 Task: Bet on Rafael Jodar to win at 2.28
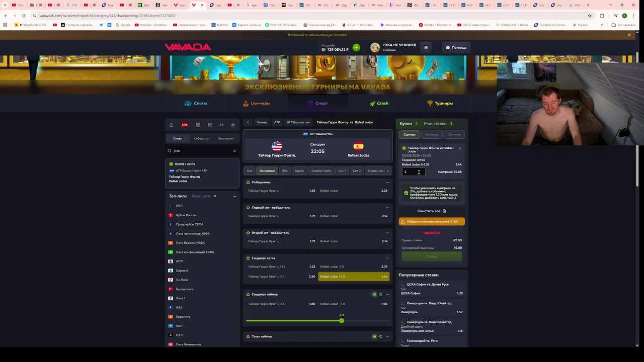[354, 191]
